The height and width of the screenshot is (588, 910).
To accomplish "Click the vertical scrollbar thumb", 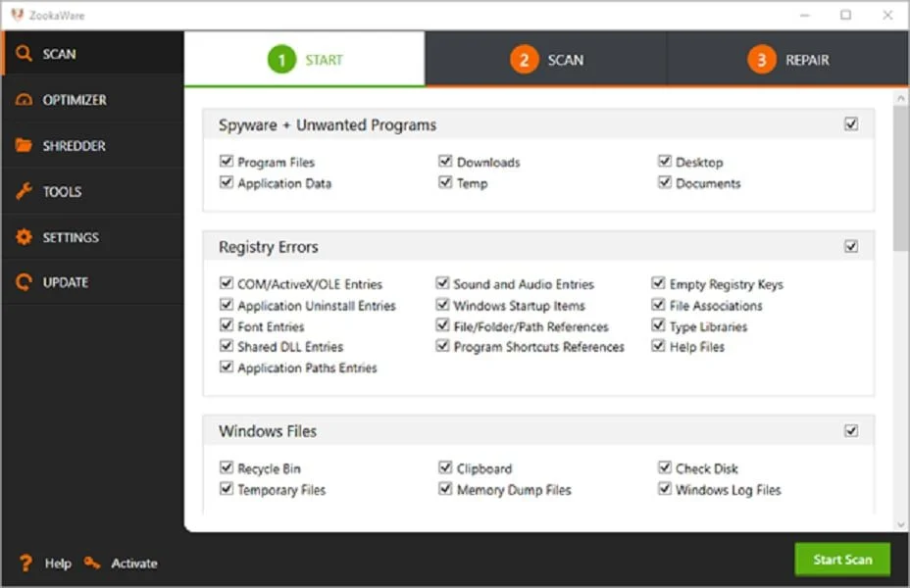I will click(900, 176).
